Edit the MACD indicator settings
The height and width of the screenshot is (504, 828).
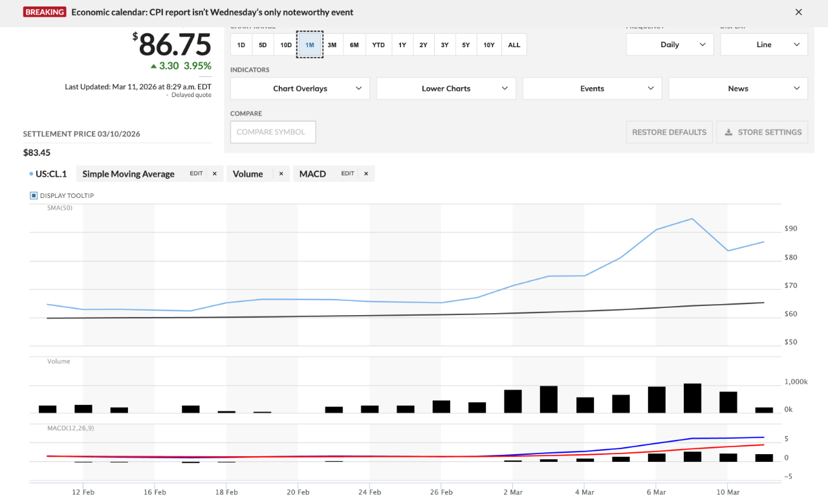coord(347,173)
